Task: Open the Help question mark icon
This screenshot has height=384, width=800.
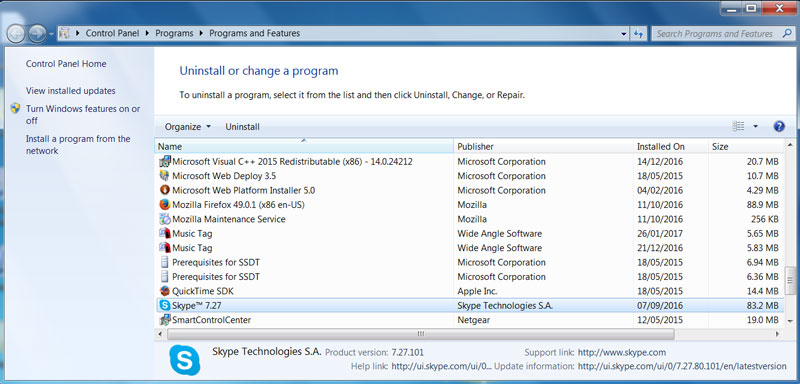Action: 779,126
